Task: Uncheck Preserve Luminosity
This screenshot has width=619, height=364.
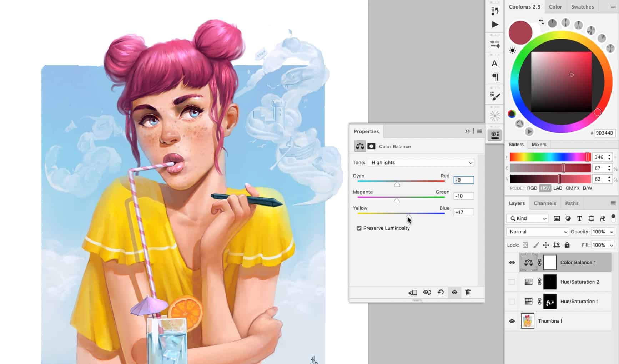Action: [x=359, y=228]
